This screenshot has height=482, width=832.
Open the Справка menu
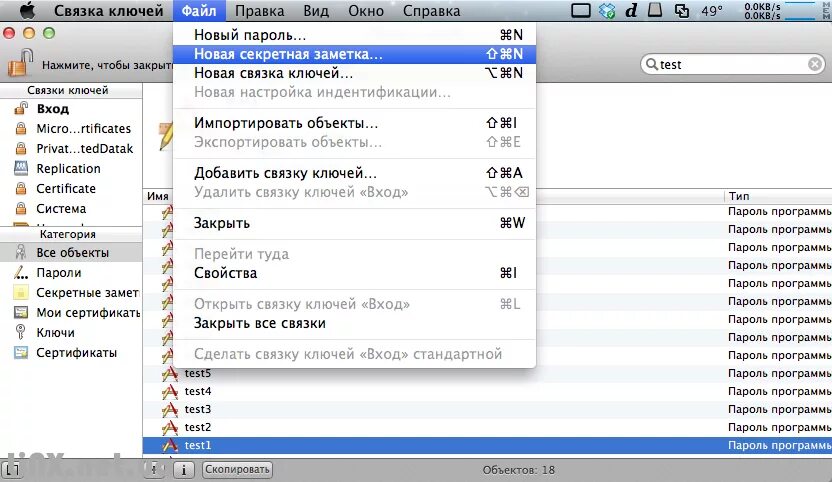(x=431, y=11)
